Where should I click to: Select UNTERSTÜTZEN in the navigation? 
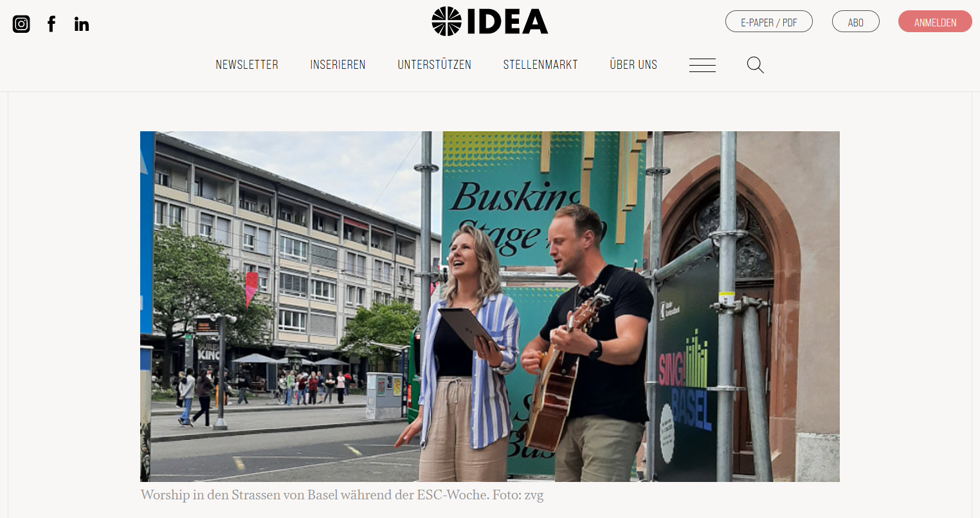click(x=435, y=65)
